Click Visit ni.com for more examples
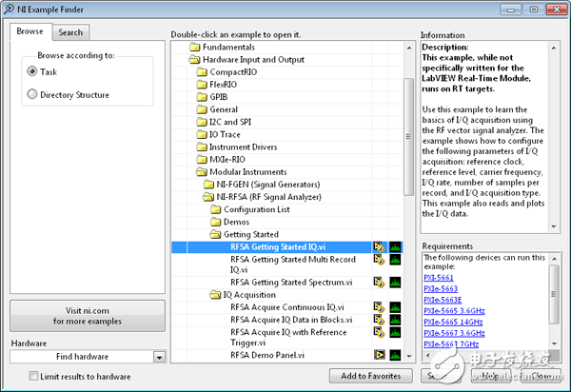571x392 pixels. pos(88,316)
